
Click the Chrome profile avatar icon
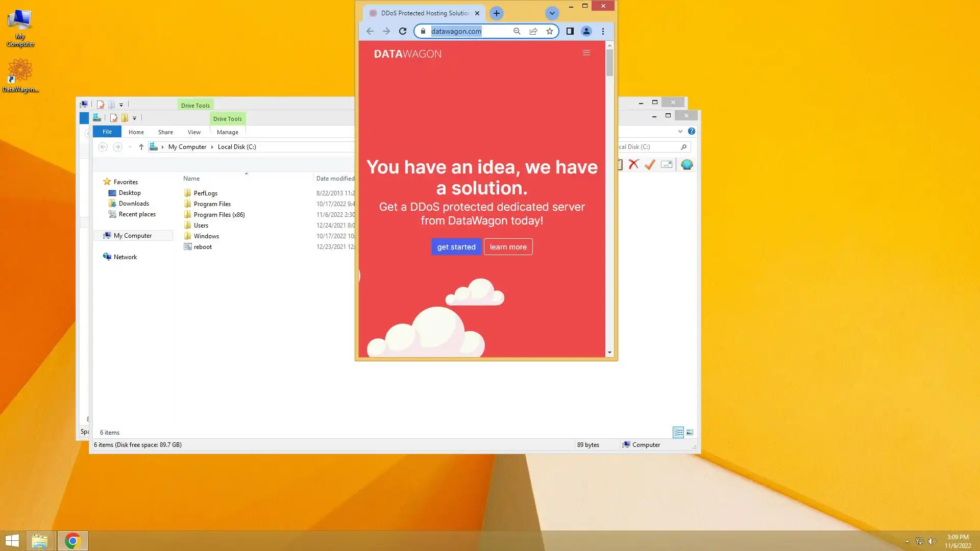click(x=586, y=31)
